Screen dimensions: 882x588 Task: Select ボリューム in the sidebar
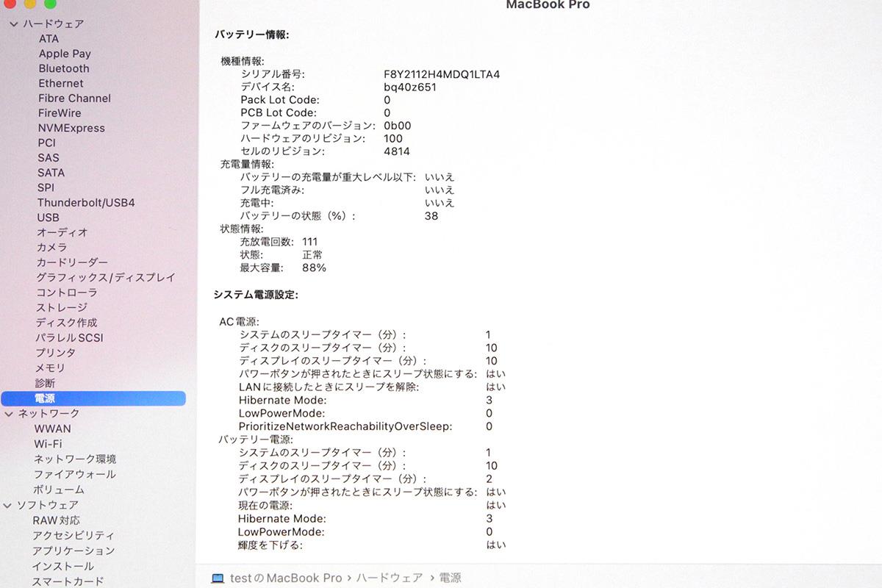(x=59, y=490)
